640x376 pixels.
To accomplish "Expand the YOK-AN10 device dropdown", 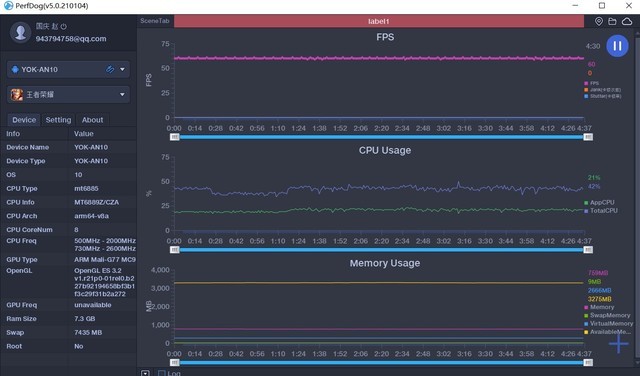I will (122, 69).
